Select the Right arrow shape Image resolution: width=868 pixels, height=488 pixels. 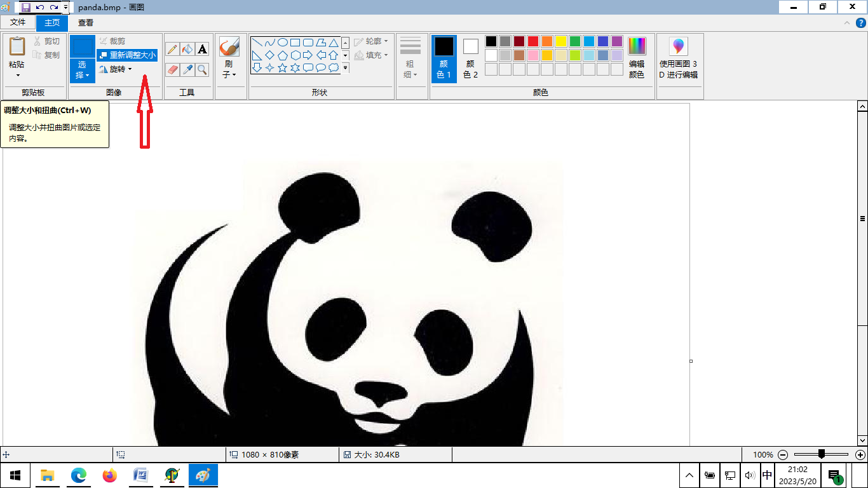tap(308, 55)
